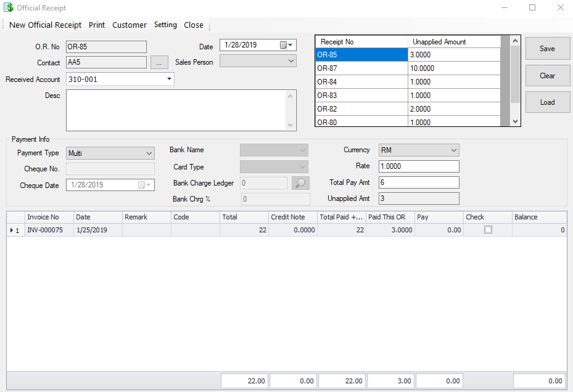
Task: Click the Official Receipt app icon in title bar
Action: point(9,7)
